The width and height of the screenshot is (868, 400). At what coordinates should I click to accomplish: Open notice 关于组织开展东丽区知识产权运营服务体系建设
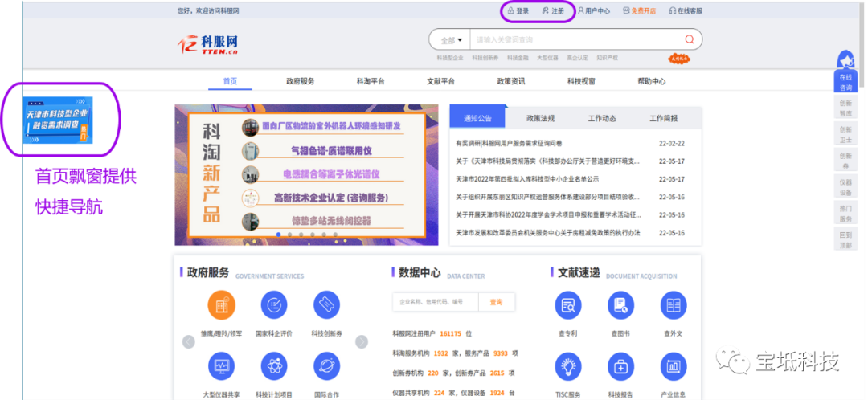pos(549,197)
